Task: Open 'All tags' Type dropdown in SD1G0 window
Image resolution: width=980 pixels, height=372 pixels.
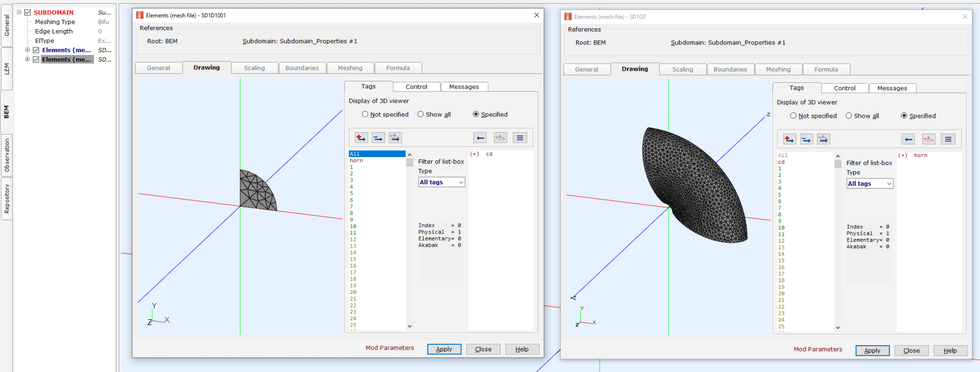Action: click(x=870, y=184)
